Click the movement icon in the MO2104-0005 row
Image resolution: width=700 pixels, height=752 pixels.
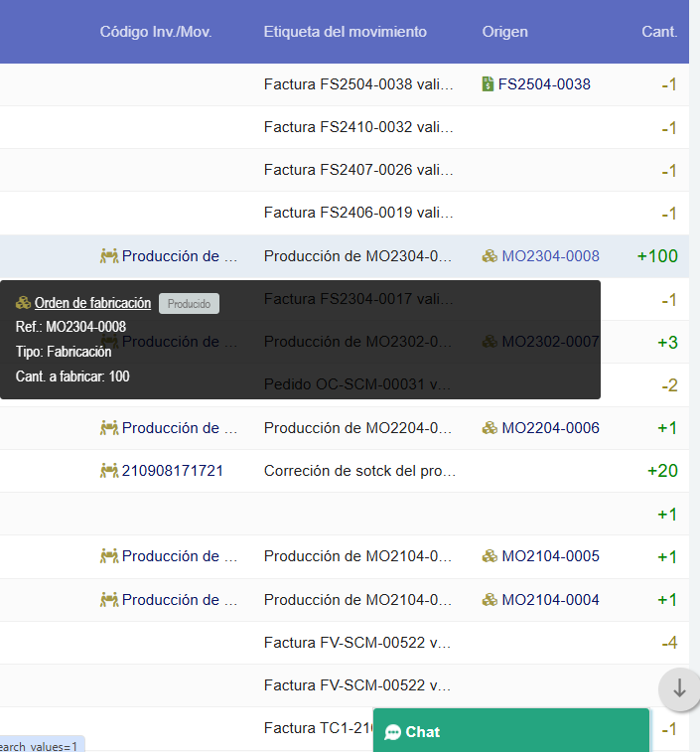tap(109, 556)
